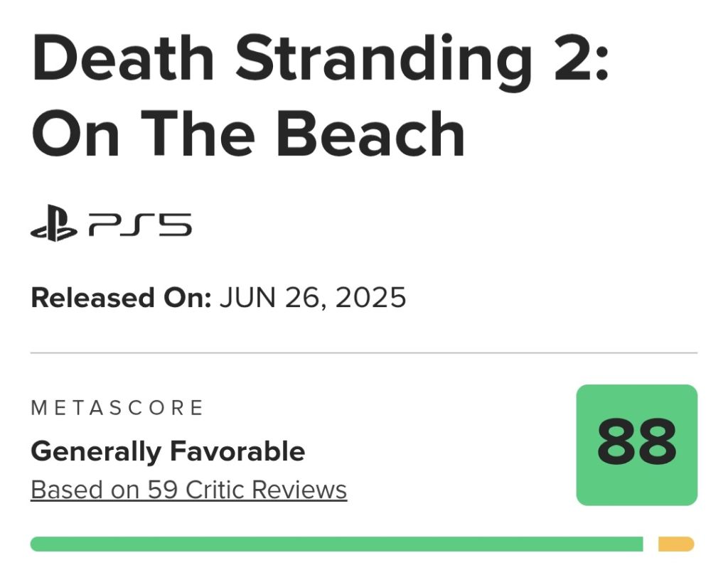Click the digit 59 in reviews link
This screenshot has width=728, height=565.
coord(163,490)
